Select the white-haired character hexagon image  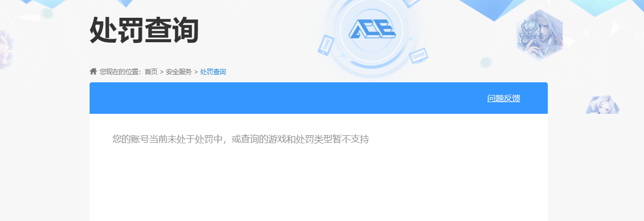tap(540, 35)
